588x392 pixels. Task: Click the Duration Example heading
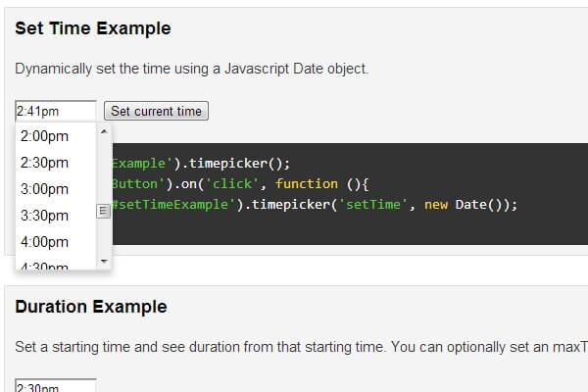[90, 307]
